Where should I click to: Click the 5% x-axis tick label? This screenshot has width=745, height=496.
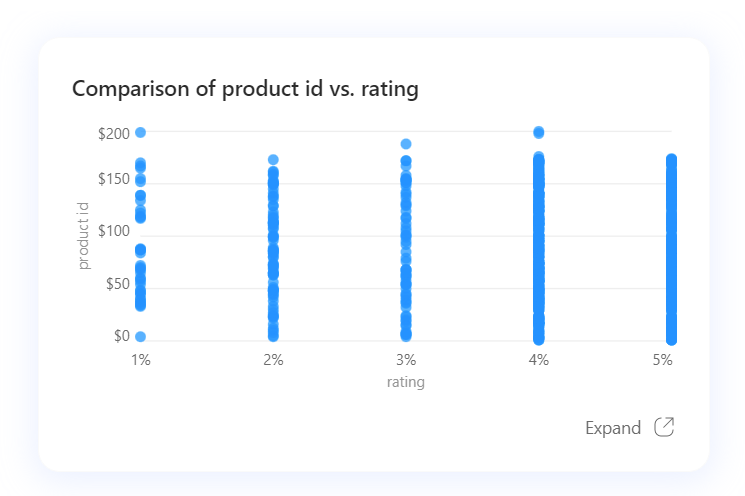[x=661, y=360]
